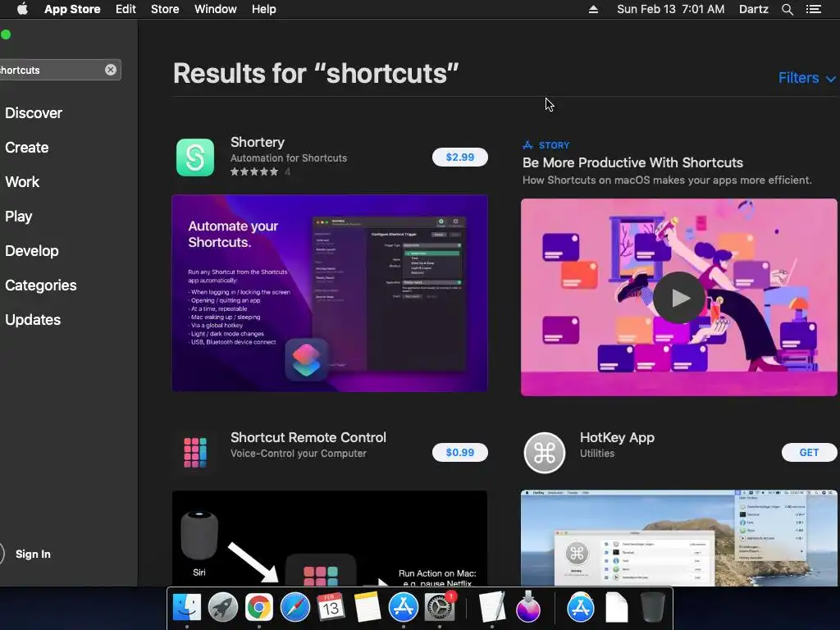
Task: Click the "Utilities" label under HotKey App
Action: pos(597,453)
